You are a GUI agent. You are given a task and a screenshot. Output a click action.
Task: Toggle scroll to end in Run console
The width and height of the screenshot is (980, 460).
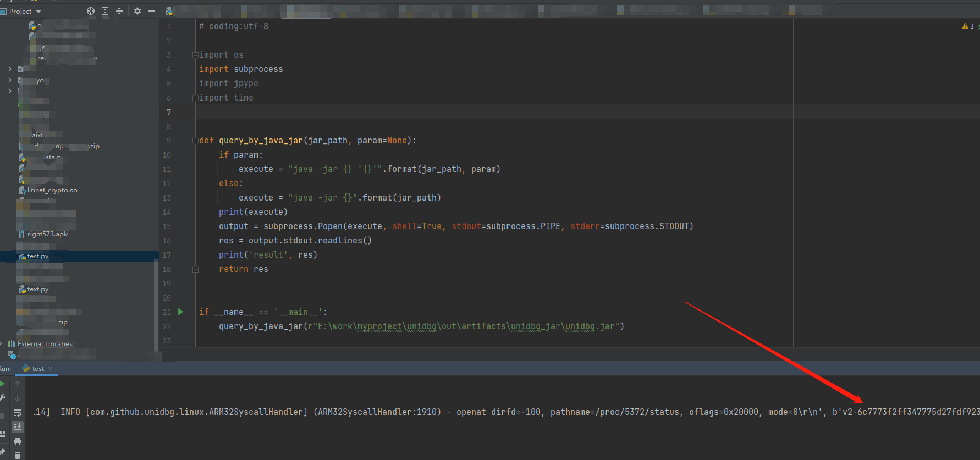tap(18, 426)
